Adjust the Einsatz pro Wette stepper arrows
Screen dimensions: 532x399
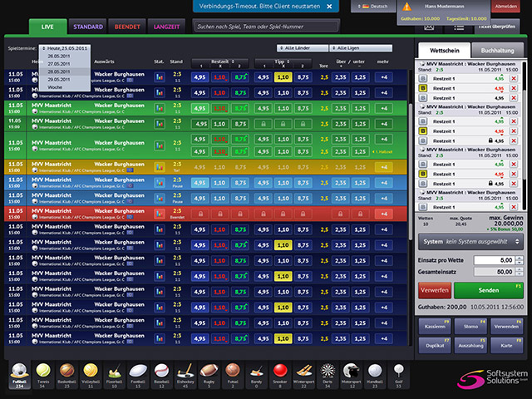tap(519, 260)
